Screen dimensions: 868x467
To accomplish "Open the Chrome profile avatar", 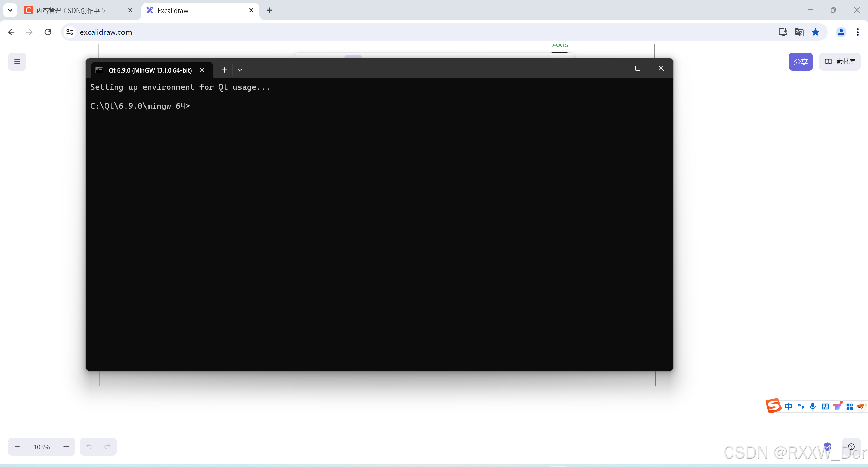I will coord(841,32).
